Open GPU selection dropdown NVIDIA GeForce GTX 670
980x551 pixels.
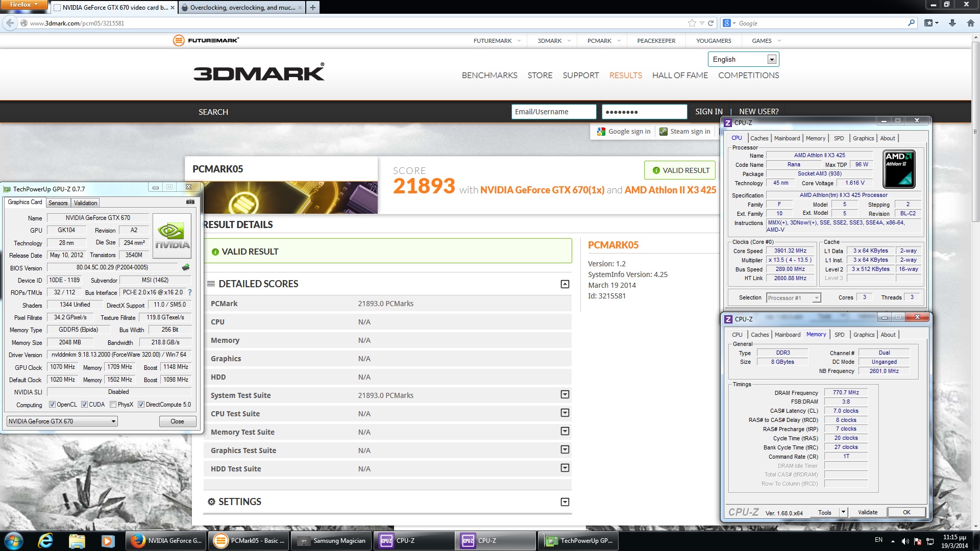click(x=62, y=421)
